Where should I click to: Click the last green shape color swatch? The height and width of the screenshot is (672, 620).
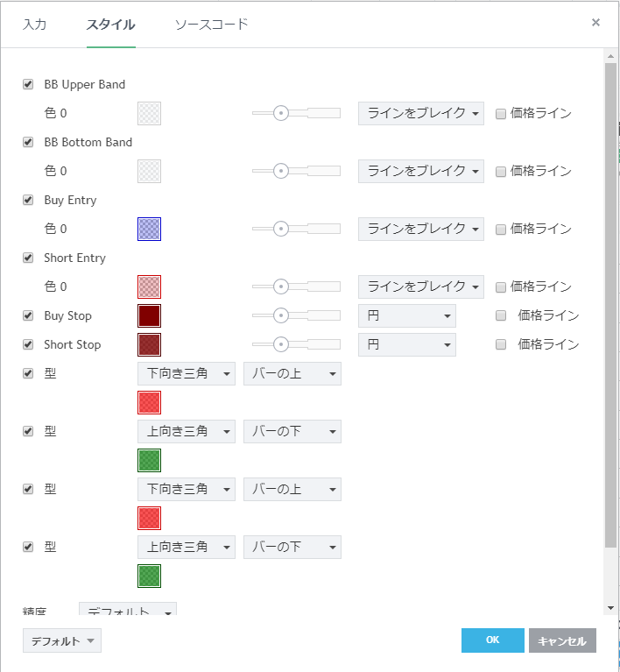pyautogui.click(x=149, y=576)
